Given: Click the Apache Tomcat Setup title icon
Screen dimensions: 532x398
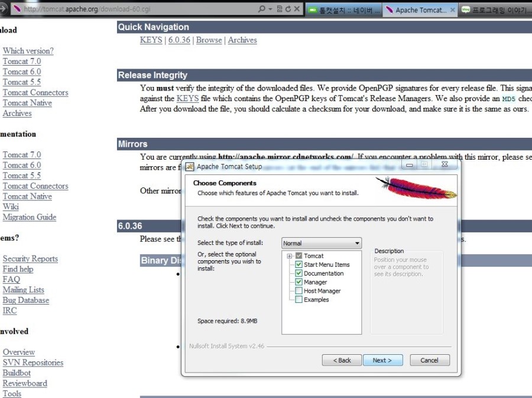Looking at the screenshot, I should [x=190, y=167].
